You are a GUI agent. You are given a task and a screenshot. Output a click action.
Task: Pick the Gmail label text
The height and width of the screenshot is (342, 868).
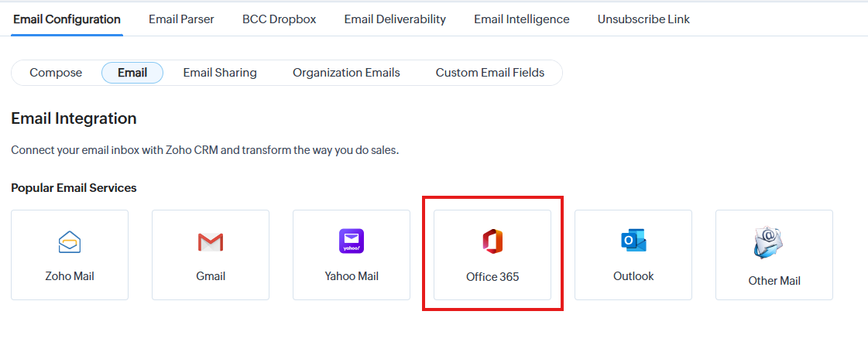211,276
